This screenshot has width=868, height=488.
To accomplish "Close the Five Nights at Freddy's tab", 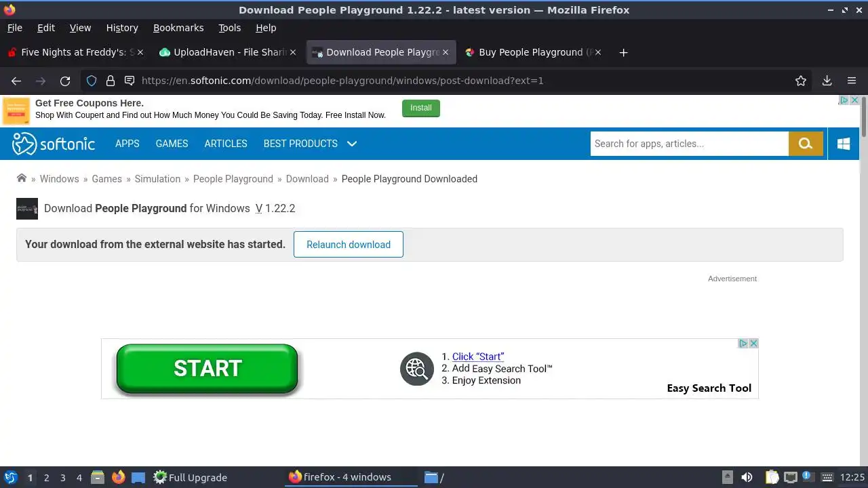I will (140, 52).
